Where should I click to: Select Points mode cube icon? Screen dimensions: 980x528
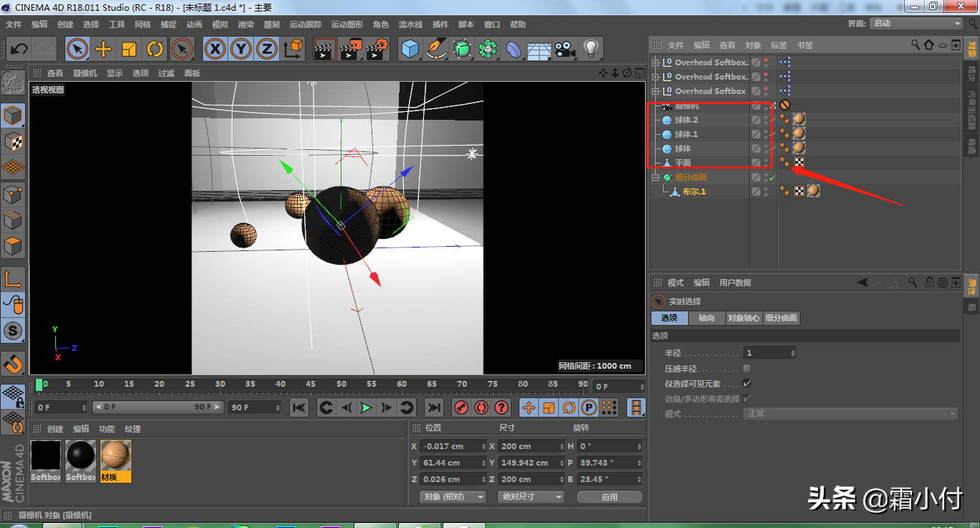pos(13,194)
